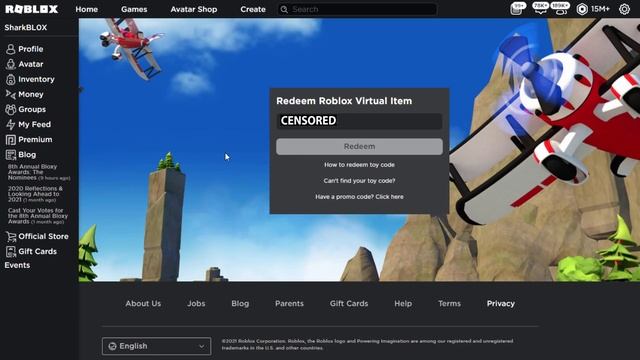Open Profile in the sidebar

tap(31, 49)
